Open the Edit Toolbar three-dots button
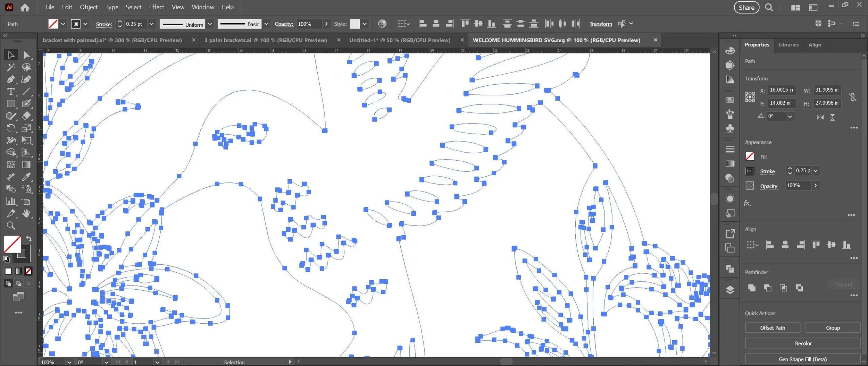 pyautogui.click(x=18, y=313)
